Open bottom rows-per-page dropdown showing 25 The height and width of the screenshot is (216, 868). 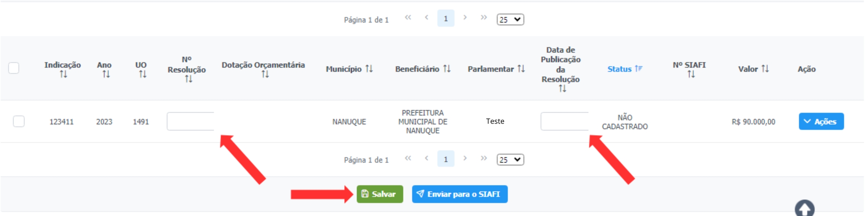point(510,160)
